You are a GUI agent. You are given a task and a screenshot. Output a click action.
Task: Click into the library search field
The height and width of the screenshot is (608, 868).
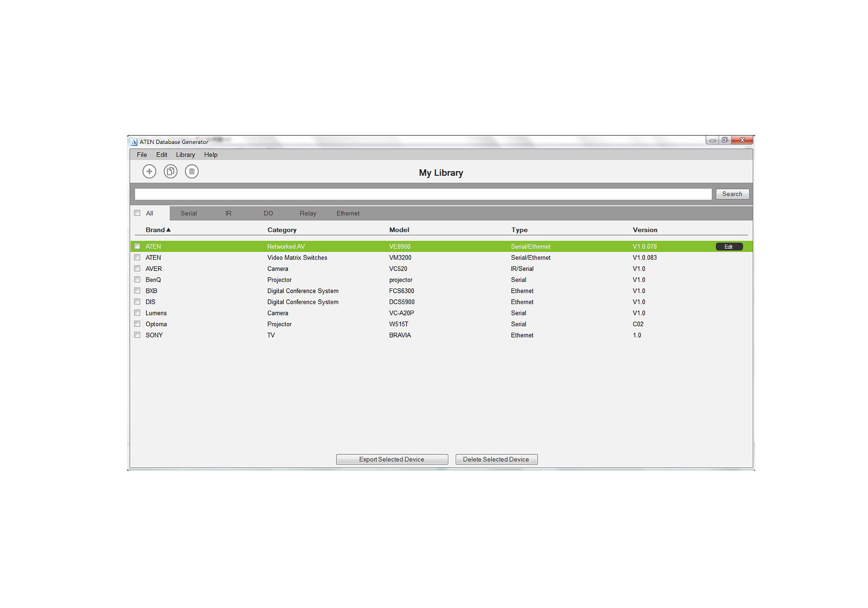(423, 194)
